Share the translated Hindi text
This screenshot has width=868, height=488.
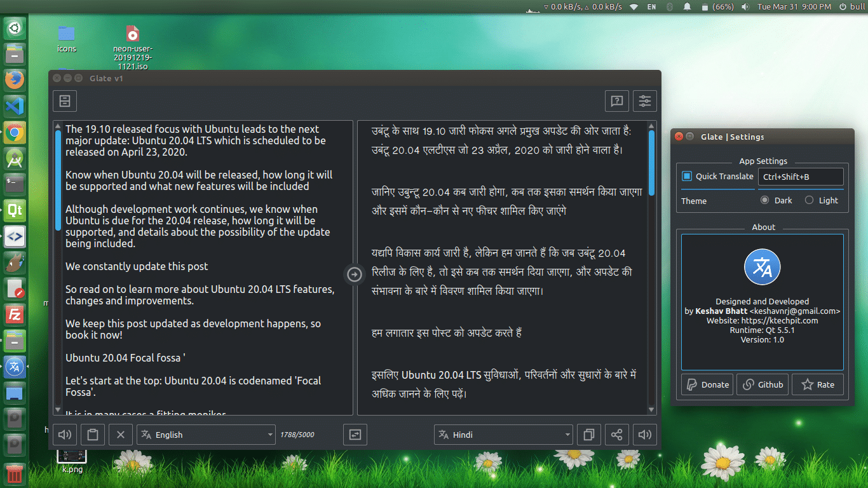pos(616,435)
